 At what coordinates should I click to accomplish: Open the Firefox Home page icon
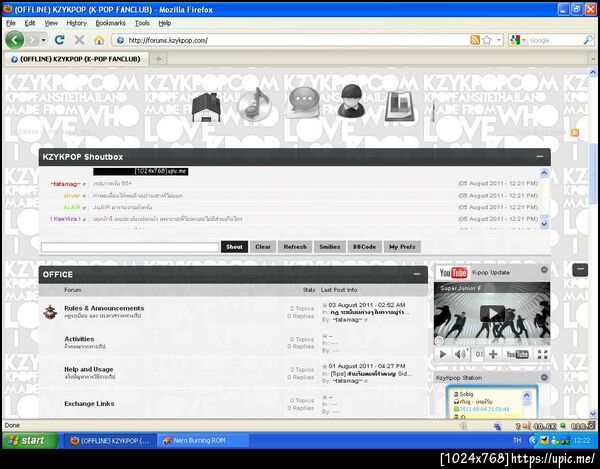[x=99, y=40]
